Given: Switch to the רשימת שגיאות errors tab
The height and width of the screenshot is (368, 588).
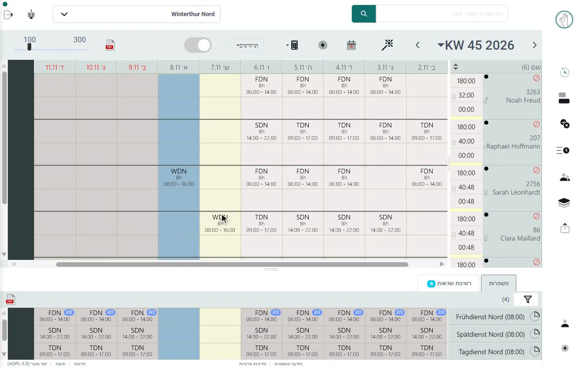Looking at the screenshot, I should click(x=448, y=283).
